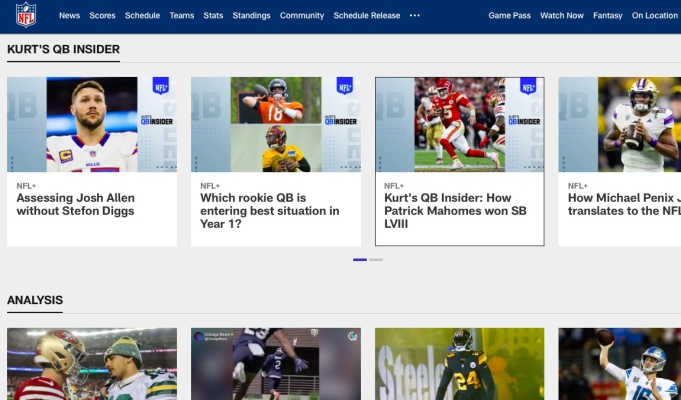The width and height of the screenshot is (681, 400).
Task: Click the Patrick Mahomes card thumbnail
Action: pos(460,125)
